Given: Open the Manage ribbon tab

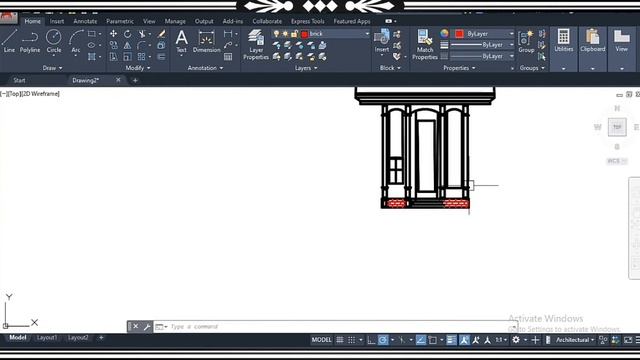Looking at the screenshot, I should 175,21.
